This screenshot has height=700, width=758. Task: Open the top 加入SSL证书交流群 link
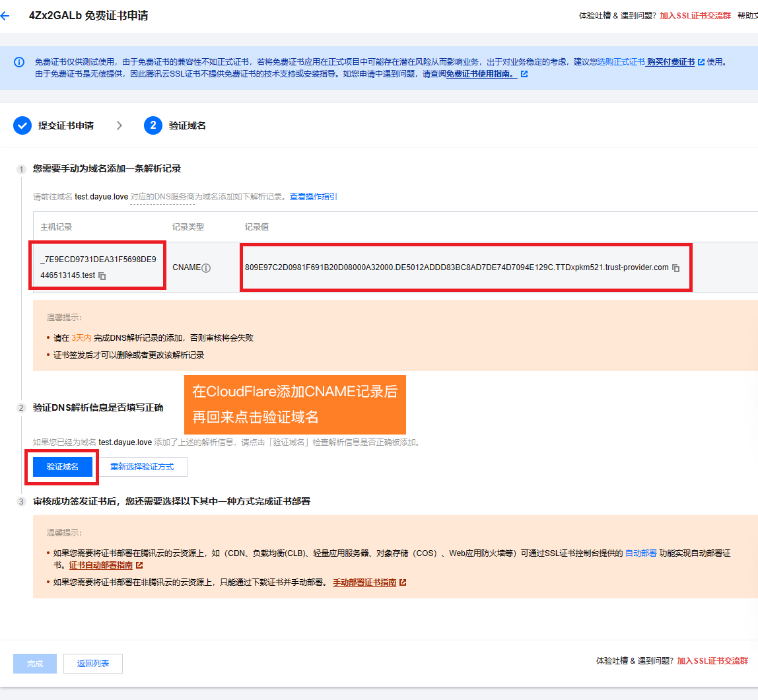[695, 16]
